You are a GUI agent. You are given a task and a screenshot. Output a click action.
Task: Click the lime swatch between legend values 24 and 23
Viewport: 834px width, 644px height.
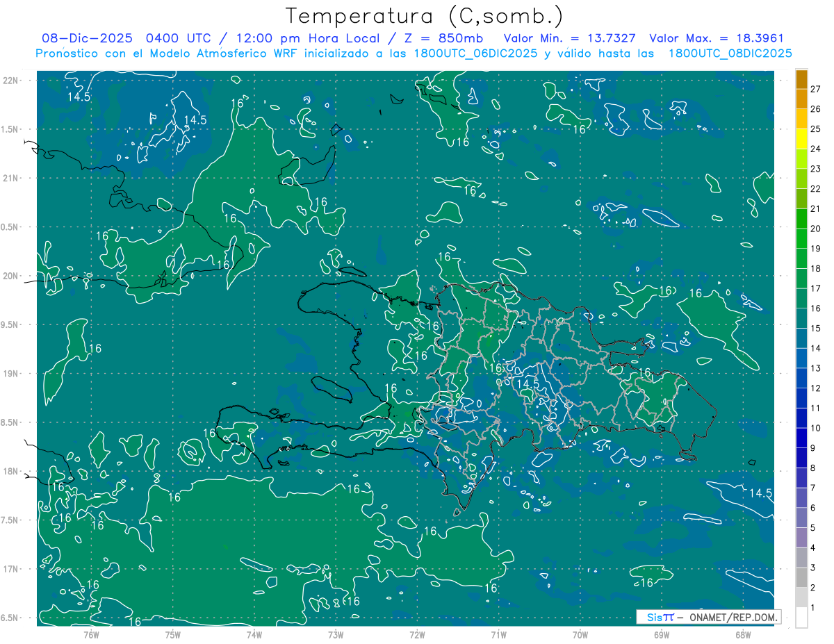tap(801, 158)
